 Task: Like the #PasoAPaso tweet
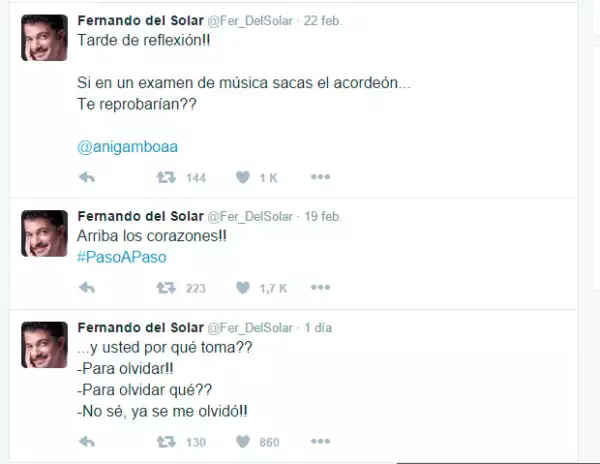[243, 288]
